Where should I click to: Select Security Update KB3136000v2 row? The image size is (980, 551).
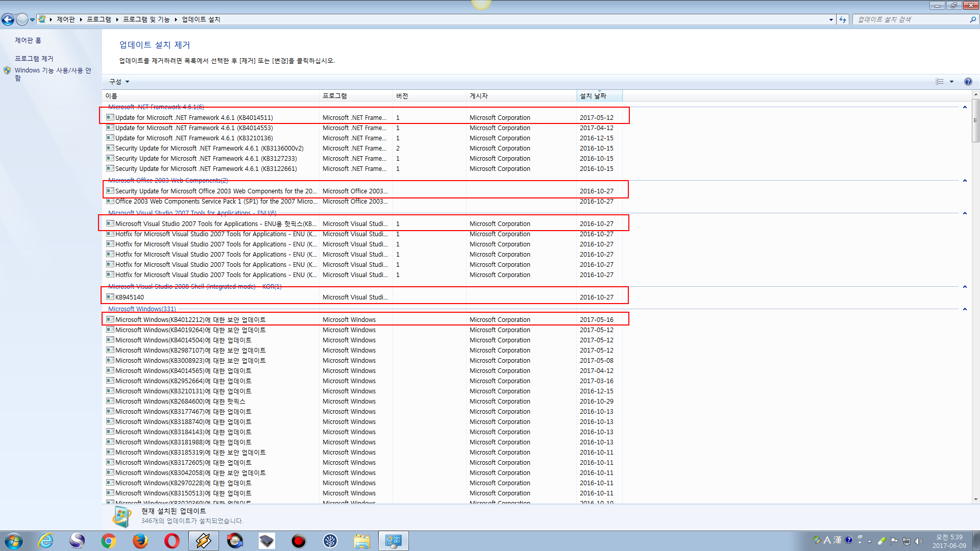[364, 148]
